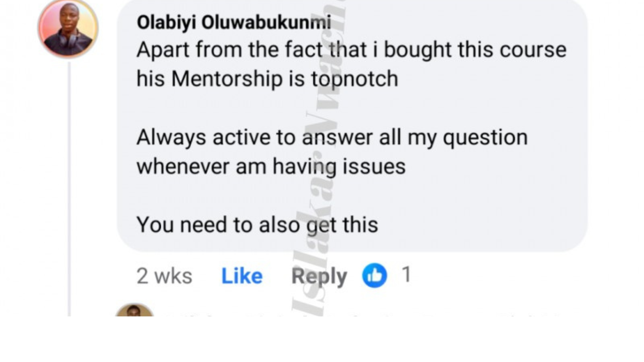644x362 pixels.
Task: Click the line 'Always active to answer'
Action: (x=332, y=137)
